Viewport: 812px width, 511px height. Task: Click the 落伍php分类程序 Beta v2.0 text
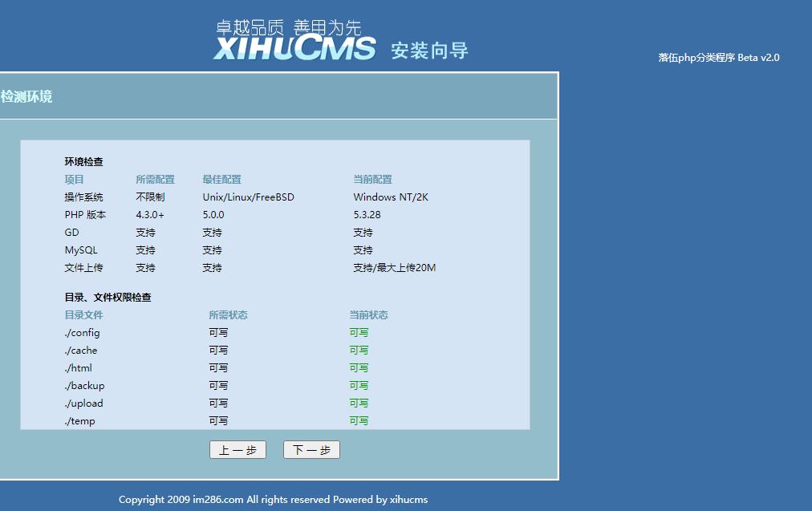pos(719,58)
